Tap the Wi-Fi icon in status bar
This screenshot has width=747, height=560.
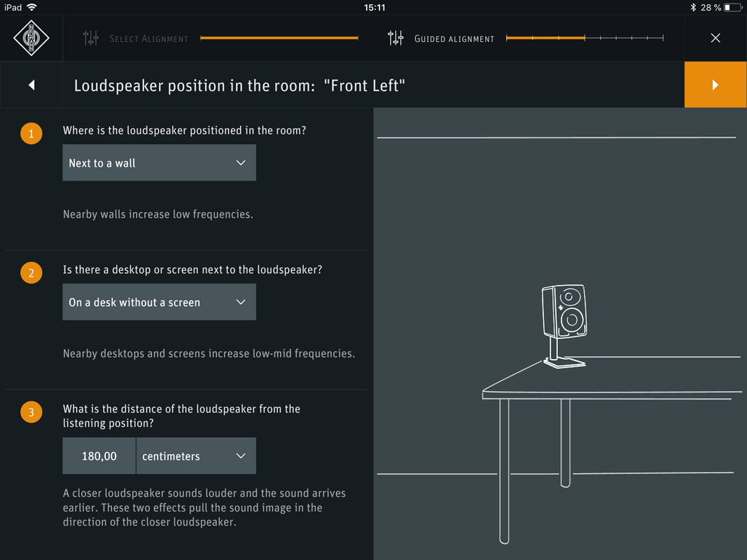(32, 7)
